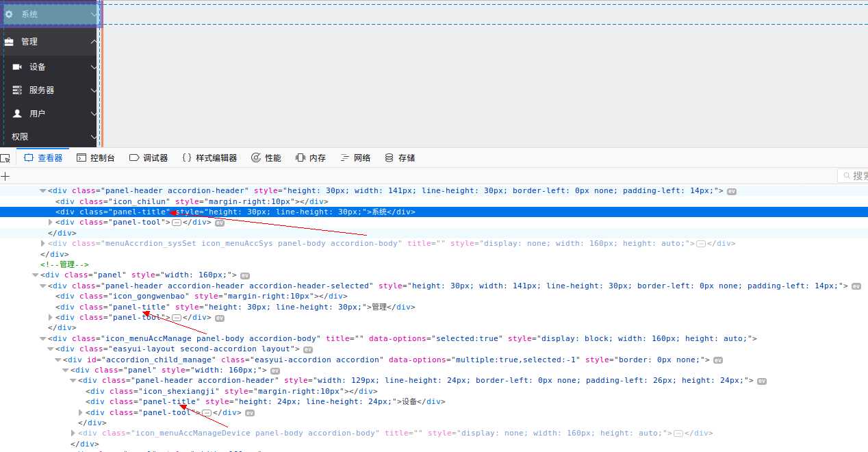Click the plus icon to create a new node
The image size is (868, 452).
tap(5, 176)
